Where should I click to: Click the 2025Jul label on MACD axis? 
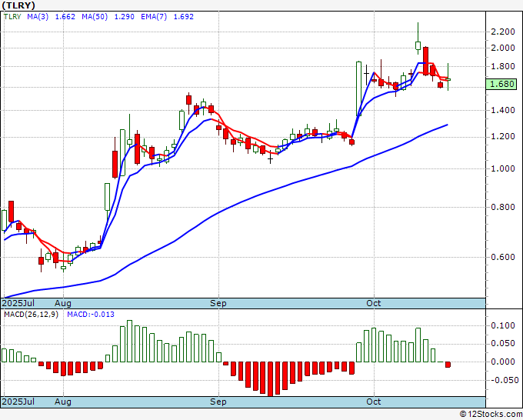point(18,402)
